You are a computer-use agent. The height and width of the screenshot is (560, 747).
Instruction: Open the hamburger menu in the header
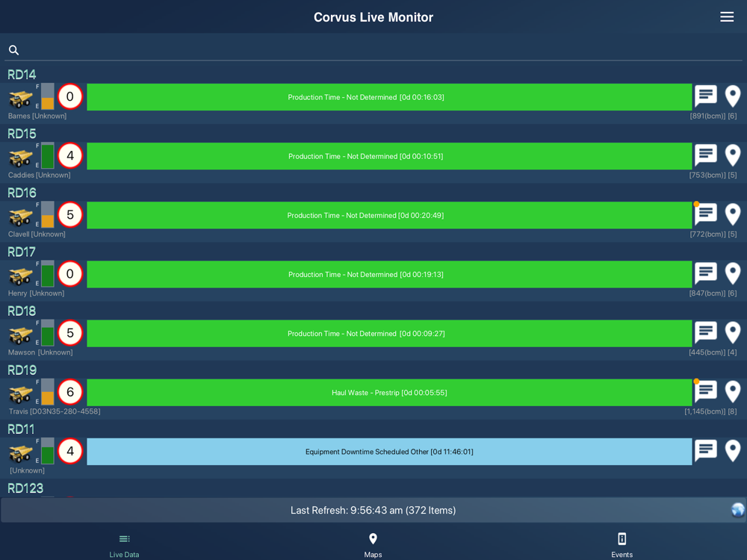727,17
